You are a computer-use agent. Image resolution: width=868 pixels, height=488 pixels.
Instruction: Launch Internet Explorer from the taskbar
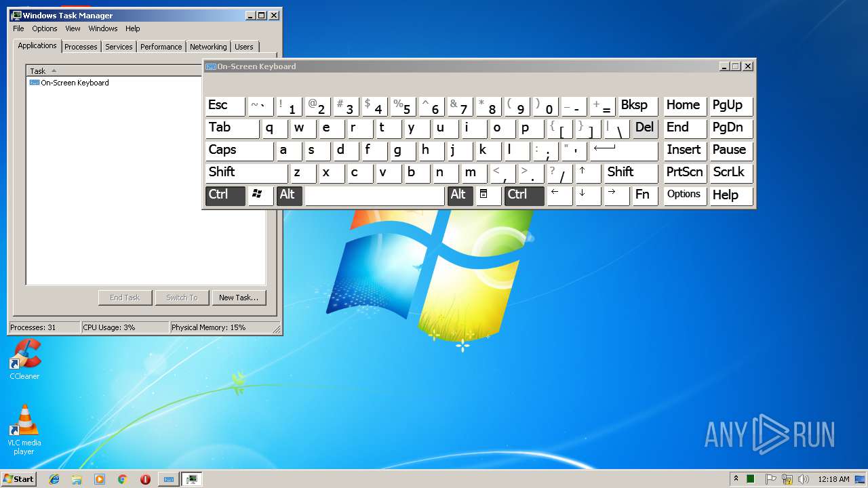click(x=54, y=479)
